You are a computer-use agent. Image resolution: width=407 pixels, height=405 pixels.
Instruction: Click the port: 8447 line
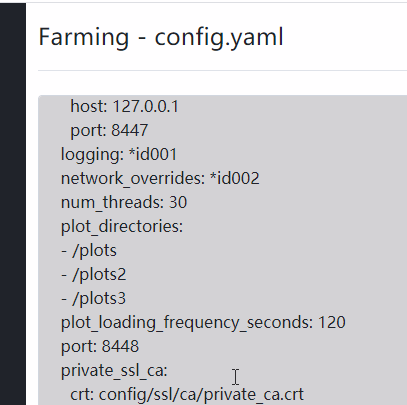109,130
